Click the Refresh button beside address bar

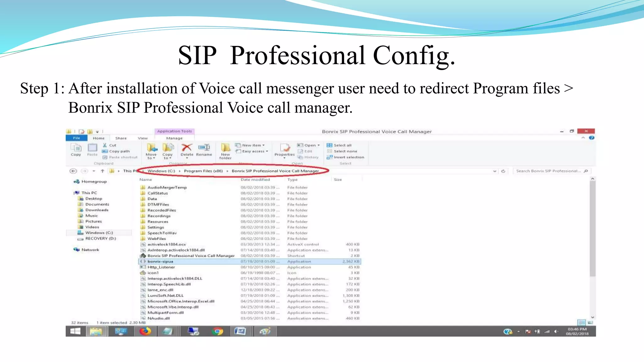[503, 171]
